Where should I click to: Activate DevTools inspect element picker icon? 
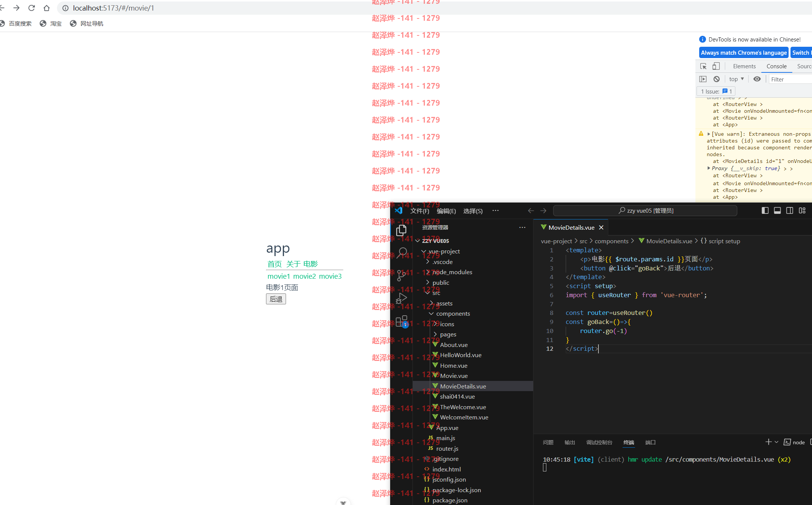click(703, 66)
